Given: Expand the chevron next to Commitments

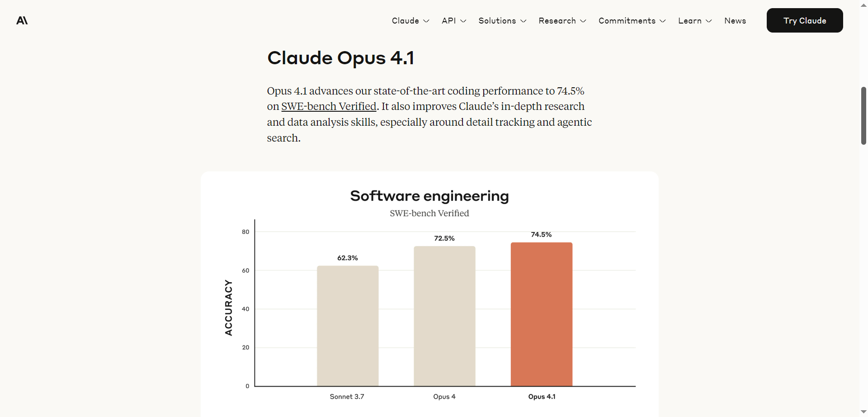Looking at the screenshot, I should [x=662, y=21].
